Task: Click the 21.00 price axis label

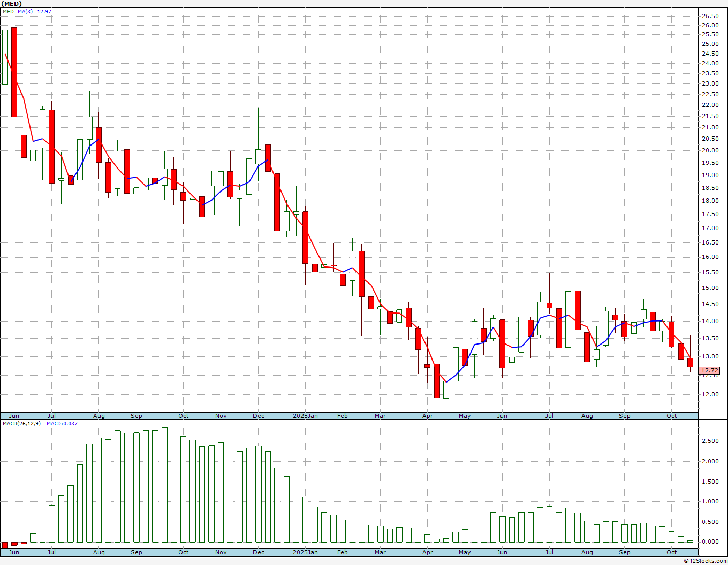Action: click(710, 127)
